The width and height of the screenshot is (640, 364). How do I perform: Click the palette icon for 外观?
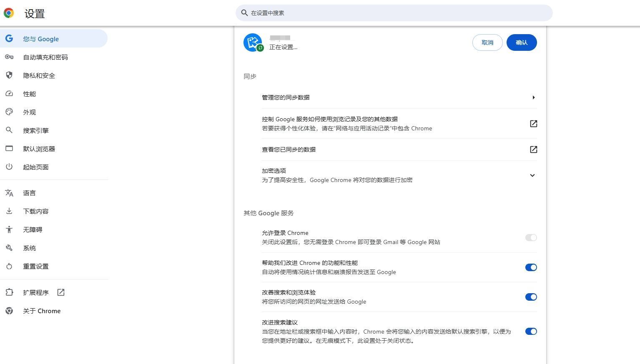(9, 112)
